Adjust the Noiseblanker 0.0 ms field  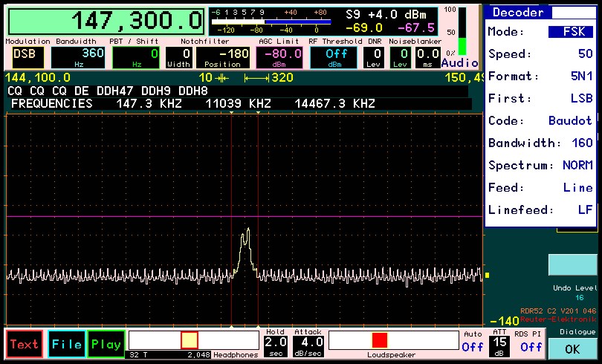[x=427, y=57]
